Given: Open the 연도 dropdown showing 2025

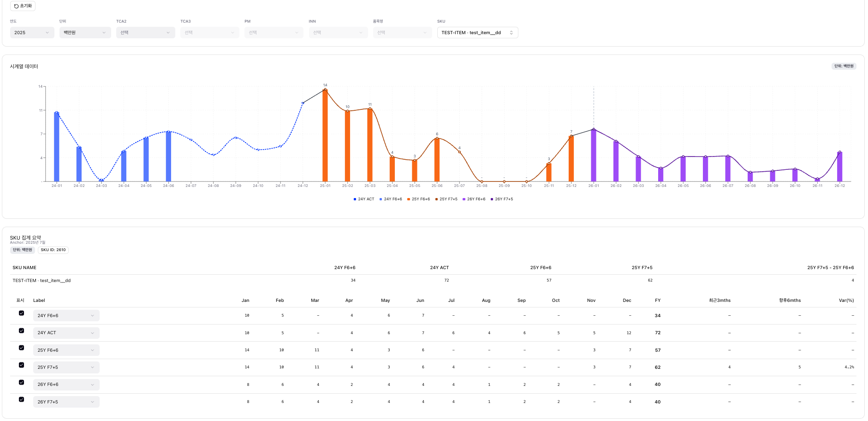Looking at the screenshot, I should (x=32, y=33).
